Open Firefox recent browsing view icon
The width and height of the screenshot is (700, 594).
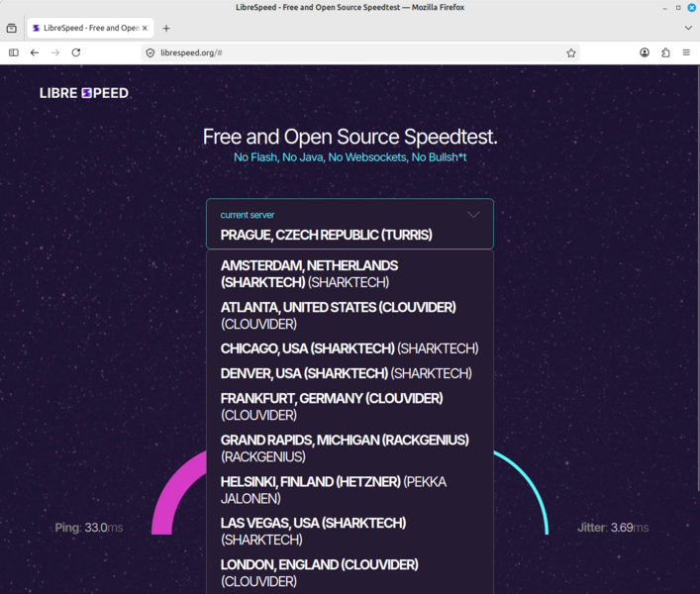pos(12,28)
